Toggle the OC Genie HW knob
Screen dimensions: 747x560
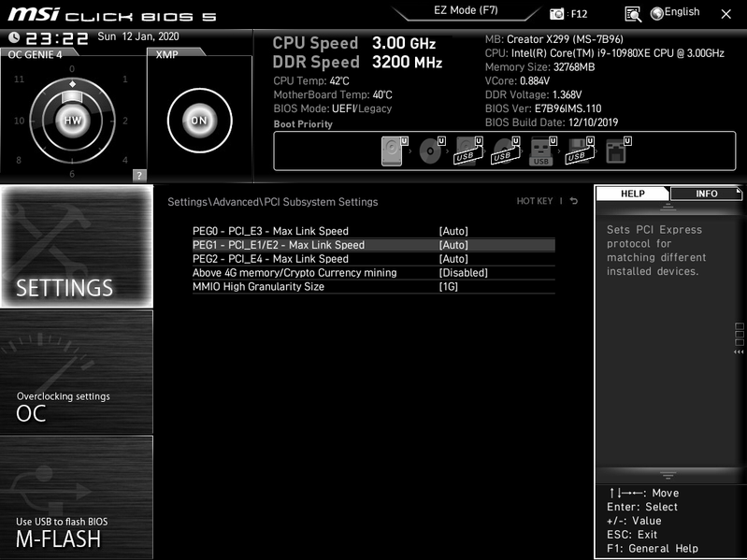[72, 121]
